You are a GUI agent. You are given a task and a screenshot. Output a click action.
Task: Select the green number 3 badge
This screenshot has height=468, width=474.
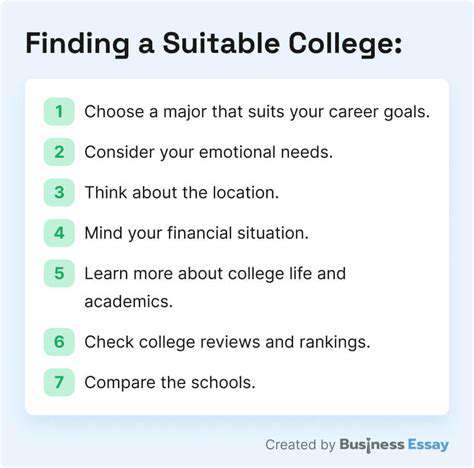coord(59,192)
